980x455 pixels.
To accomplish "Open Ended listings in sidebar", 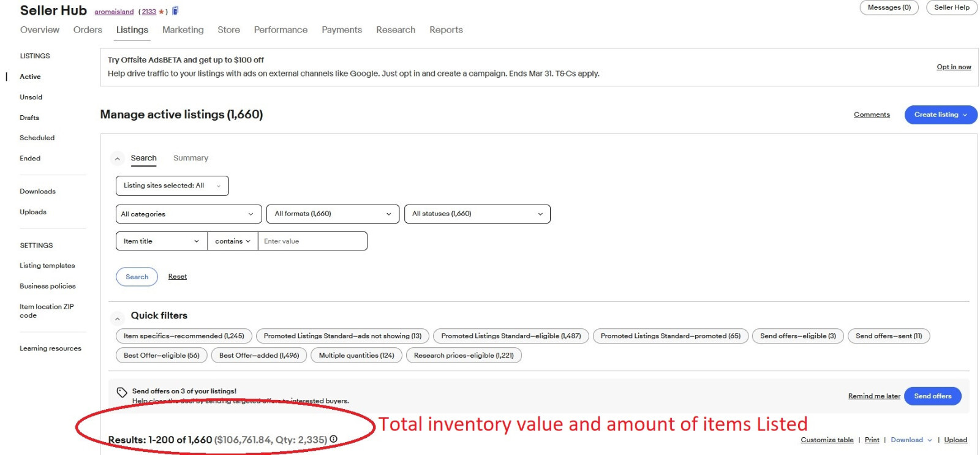I will (x=30, y=158).
